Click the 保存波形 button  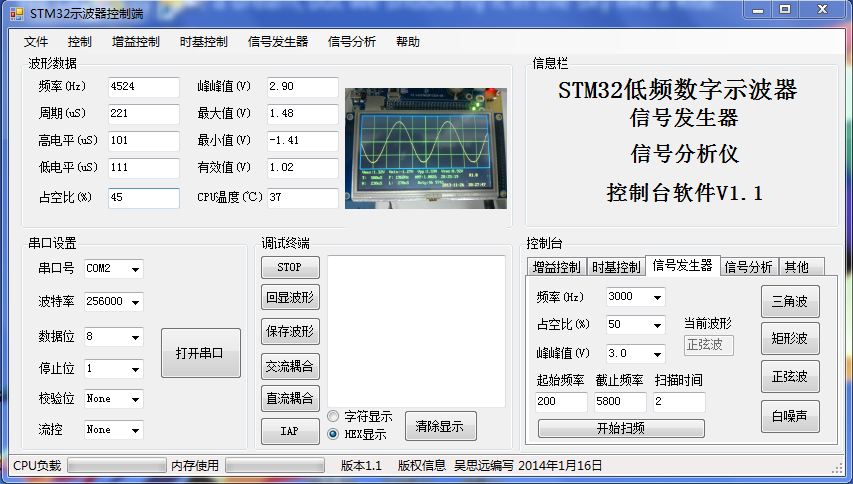[290, 331]
